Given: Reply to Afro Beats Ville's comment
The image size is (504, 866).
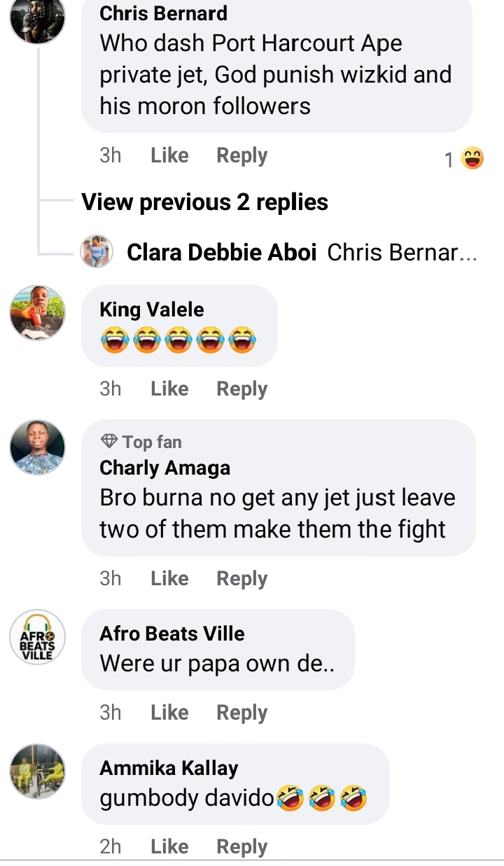Looking at the screenshot, I should point(241,713).
